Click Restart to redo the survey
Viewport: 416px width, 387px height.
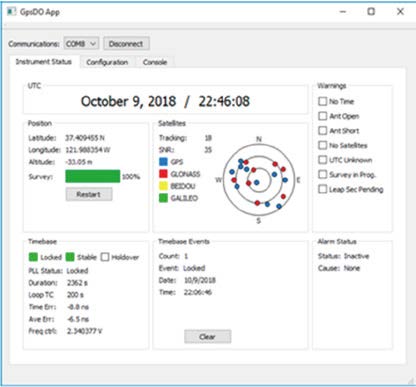point(89,194)
